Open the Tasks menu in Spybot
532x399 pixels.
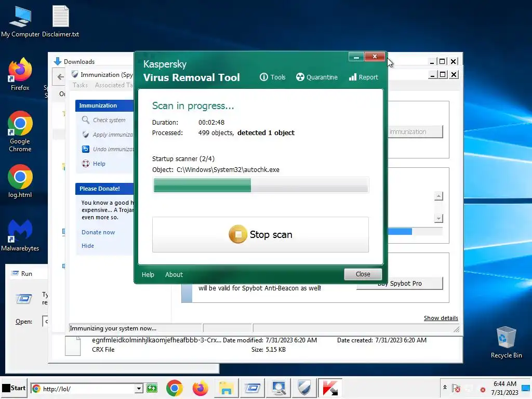coord(80,85)
